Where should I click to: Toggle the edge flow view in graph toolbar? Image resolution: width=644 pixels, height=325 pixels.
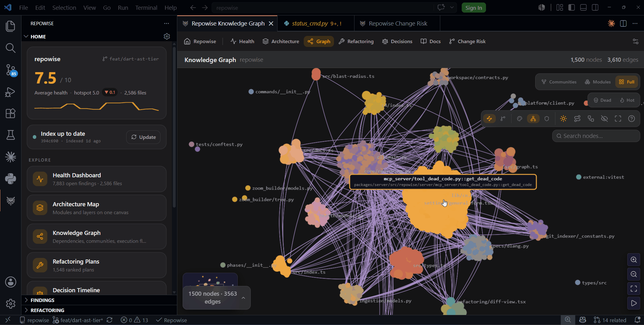489,119
